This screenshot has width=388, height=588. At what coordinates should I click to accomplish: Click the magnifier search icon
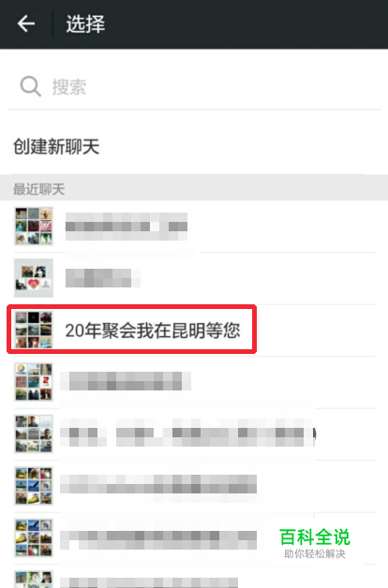click(x=30, y=87)
